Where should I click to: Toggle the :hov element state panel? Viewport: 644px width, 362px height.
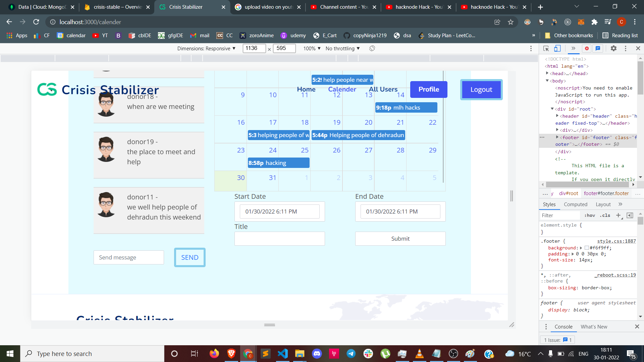tap(590, 216)
